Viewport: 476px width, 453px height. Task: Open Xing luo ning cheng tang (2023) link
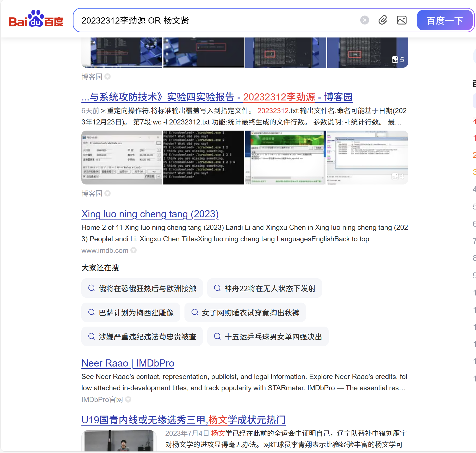click(150, 214)
